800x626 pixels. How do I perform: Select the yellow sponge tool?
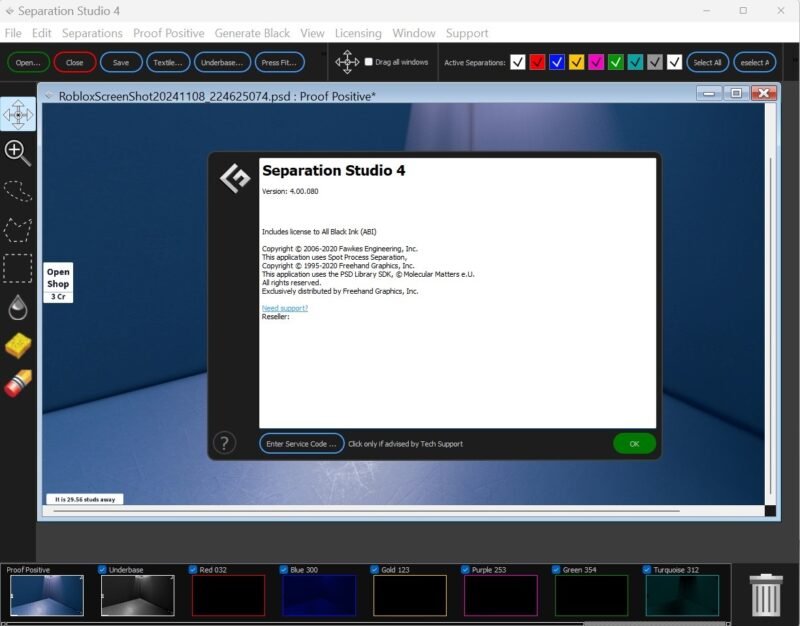click(18, 345)
